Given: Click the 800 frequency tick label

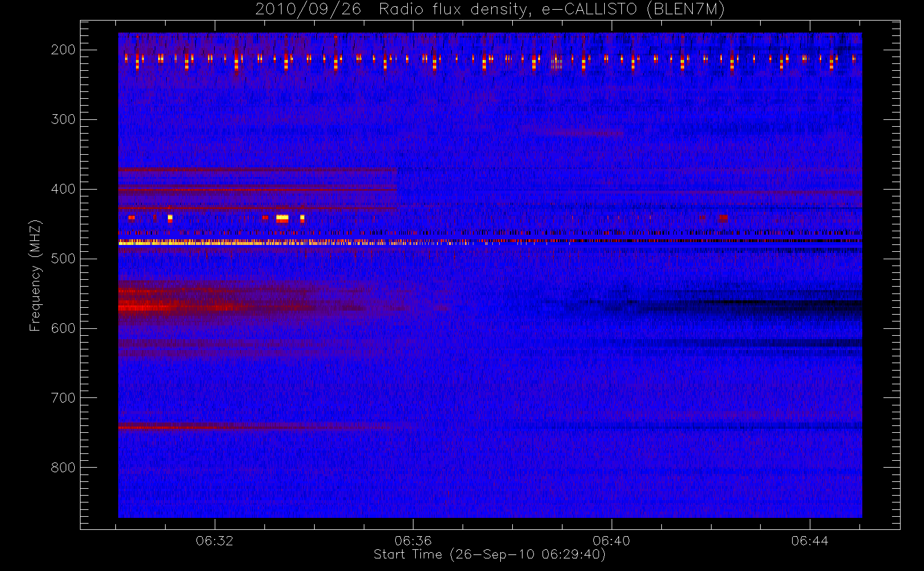Looking at the screenshot, I should 63,468.
